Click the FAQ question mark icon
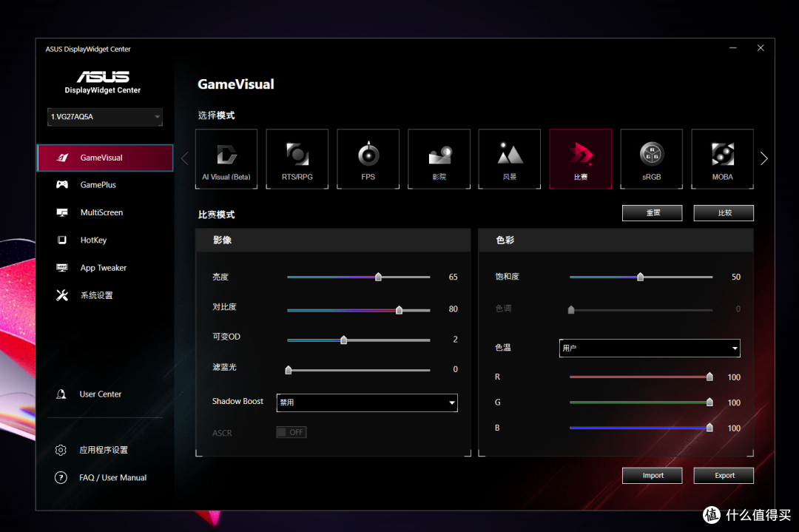The width and height of the screenshot is (799, 532). pyautogui.click(x=61, y=477)
